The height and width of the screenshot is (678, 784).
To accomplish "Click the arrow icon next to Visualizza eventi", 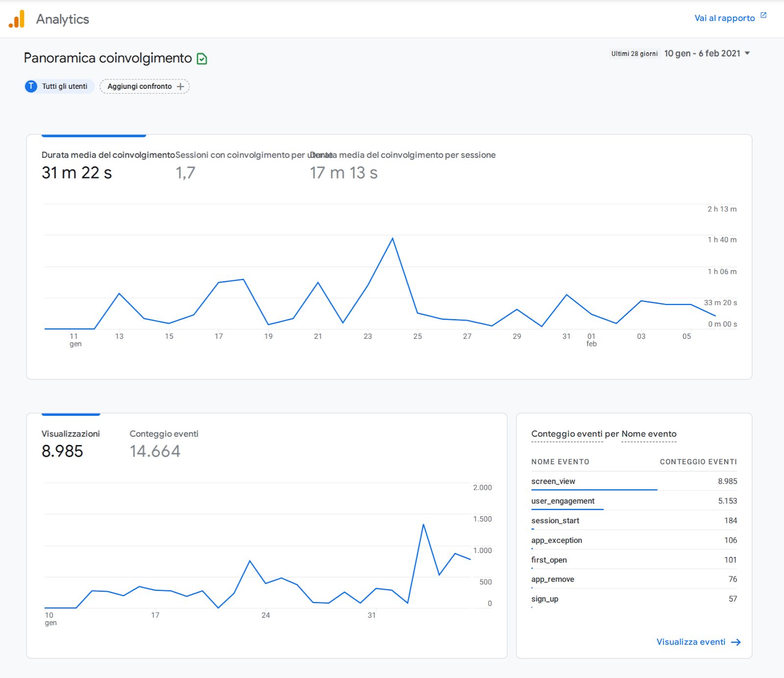I will (x=735, y=642).
